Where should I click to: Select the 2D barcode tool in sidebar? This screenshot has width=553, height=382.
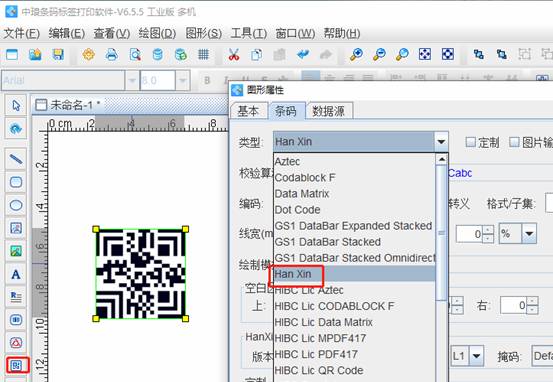pyautogui.click(x=16, y=365)
